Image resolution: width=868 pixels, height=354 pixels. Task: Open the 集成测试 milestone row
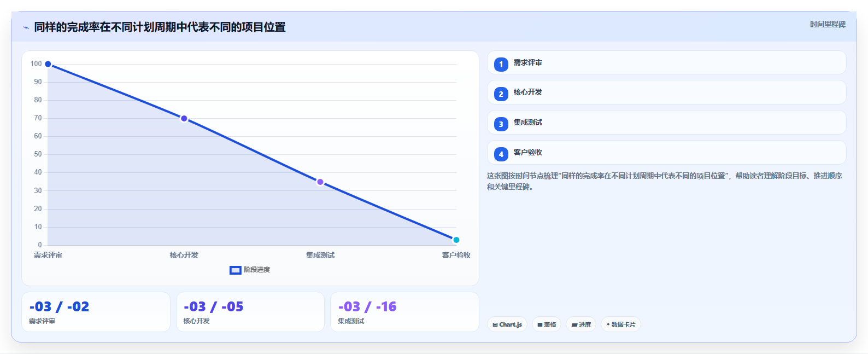click(x=667, y=123)
